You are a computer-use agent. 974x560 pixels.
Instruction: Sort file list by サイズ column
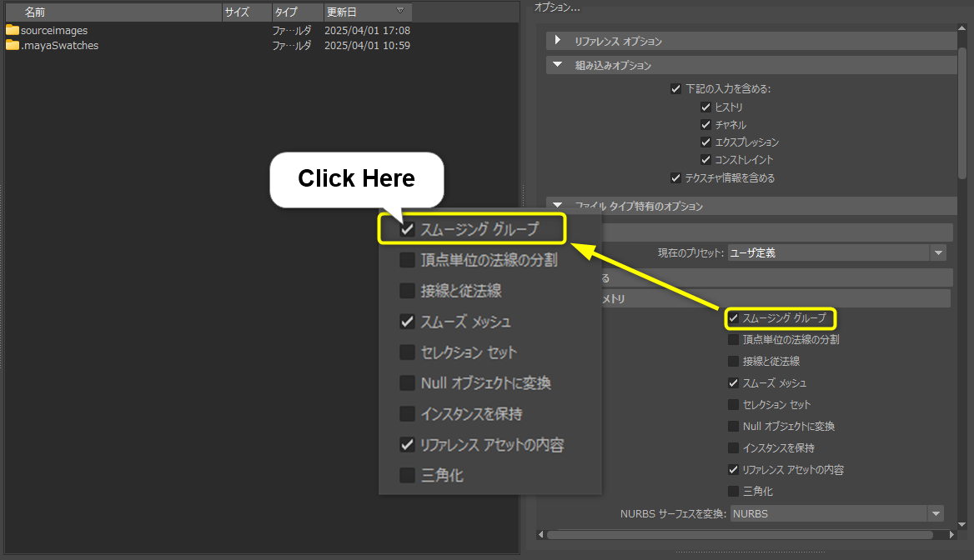247,12
